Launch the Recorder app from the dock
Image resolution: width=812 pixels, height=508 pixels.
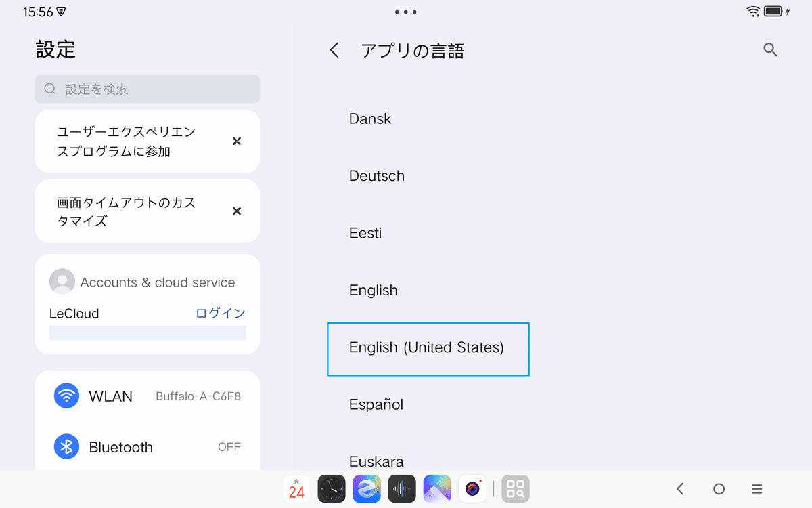(x=402, y=488)
